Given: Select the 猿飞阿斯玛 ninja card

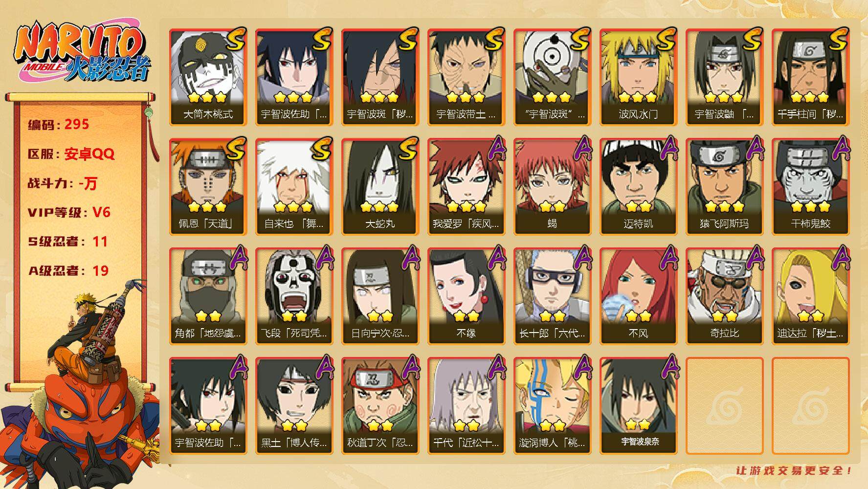Looking at the screenshot, I should pyautogui.click(x=724, y=187).
